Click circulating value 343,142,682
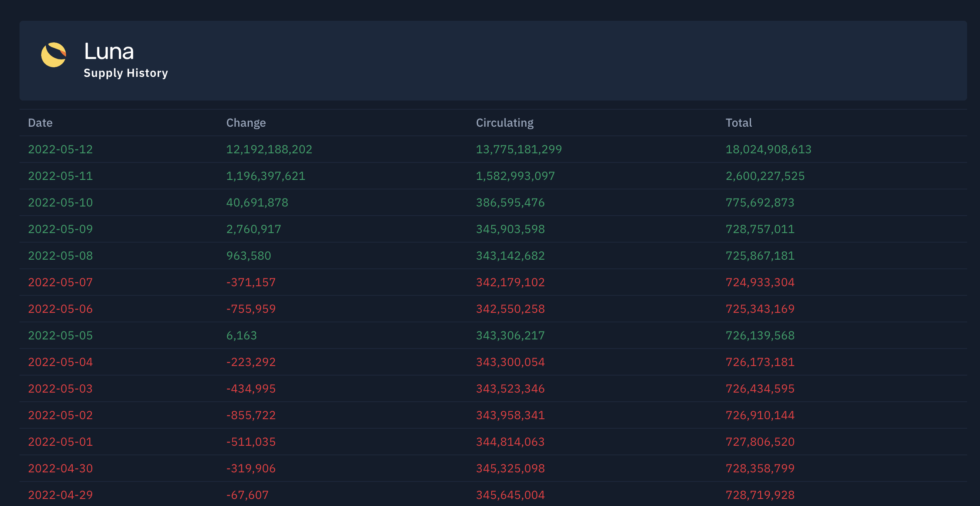This screenshot has height=506, width=980. [510, 256]
